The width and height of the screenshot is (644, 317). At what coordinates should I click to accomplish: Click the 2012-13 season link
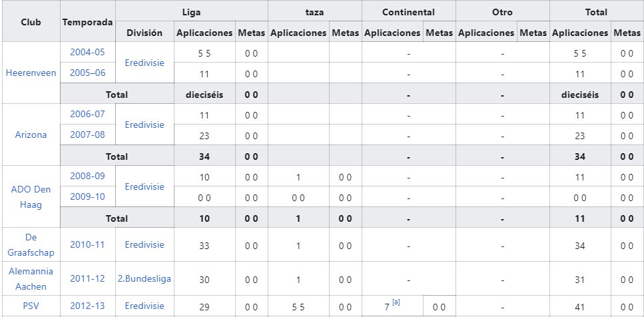click(x=87, y=306)
